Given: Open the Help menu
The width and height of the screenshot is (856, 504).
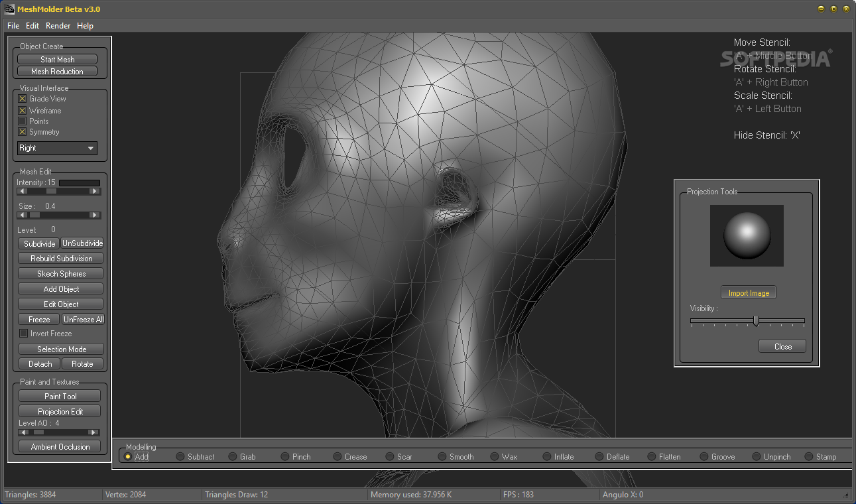Looking at the screenshot, I should click(x=85, y=26).
